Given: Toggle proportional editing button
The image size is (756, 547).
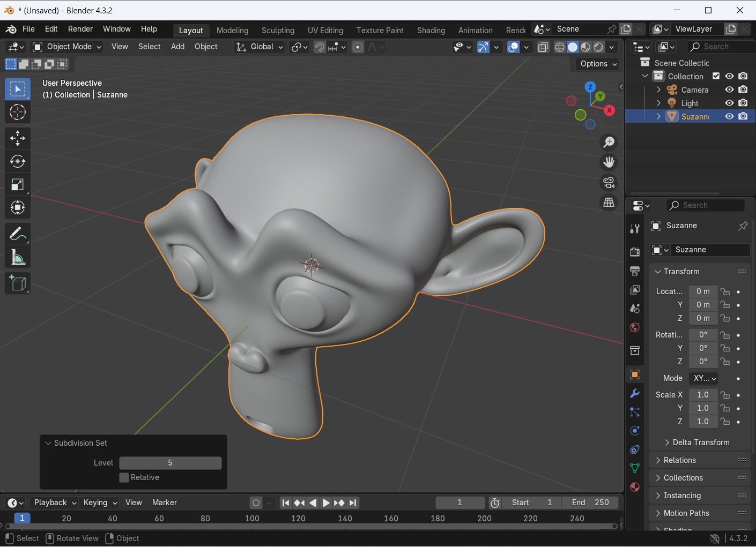Looking at the screenshot, I should [x=358, y=47].
